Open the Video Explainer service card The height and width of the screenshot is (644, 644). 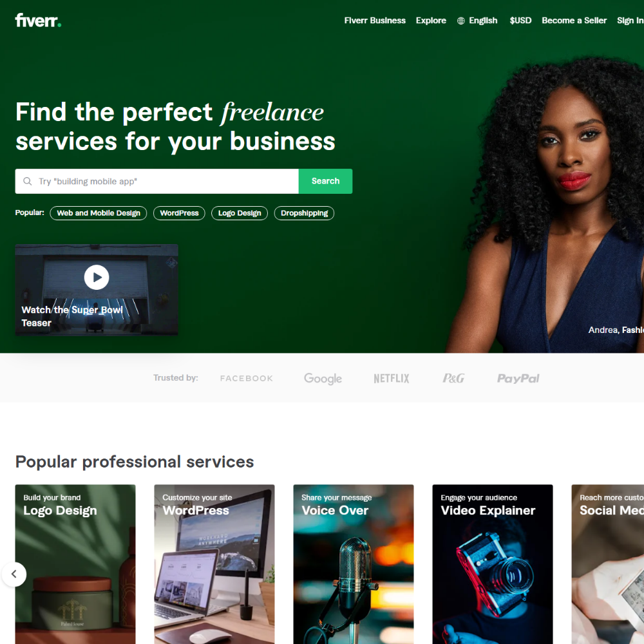point(493,564)
